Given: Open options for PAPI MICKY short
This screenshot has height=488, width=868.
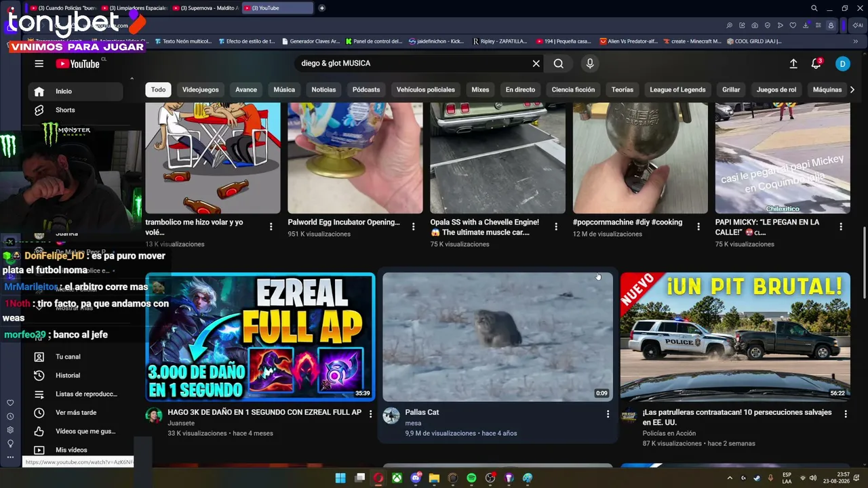Looking at the screenshot, I should pos(841,226).
